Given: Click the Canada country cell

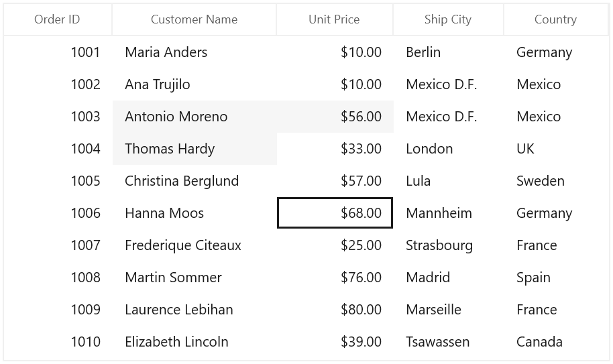Looking at the screenshot, I should [556, 342].
